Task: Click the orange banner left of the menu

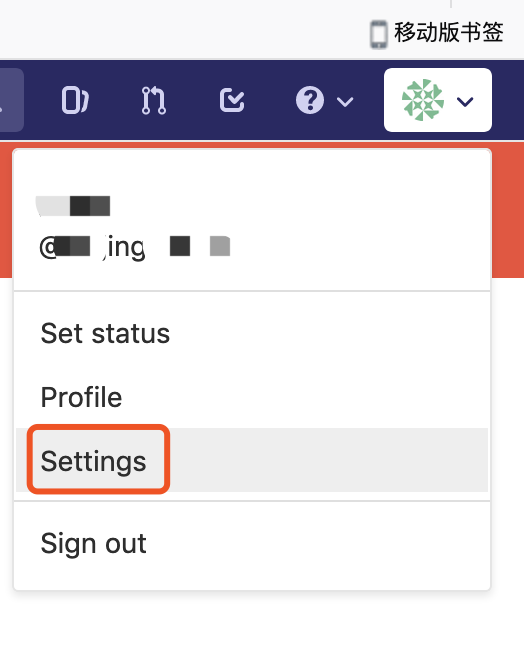Action: click(6, 209)
